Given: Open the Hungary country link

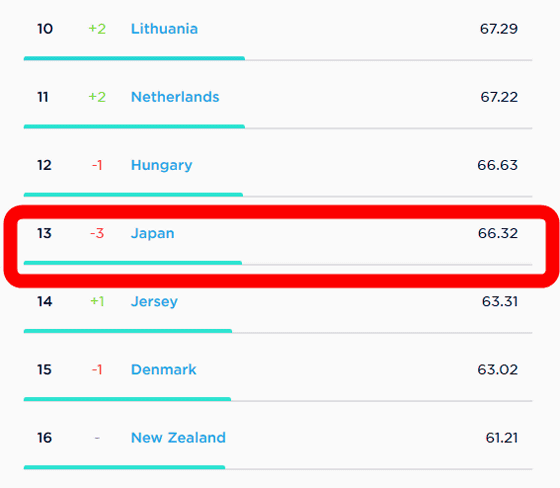Looking at the screenshot, I should 161,165.
